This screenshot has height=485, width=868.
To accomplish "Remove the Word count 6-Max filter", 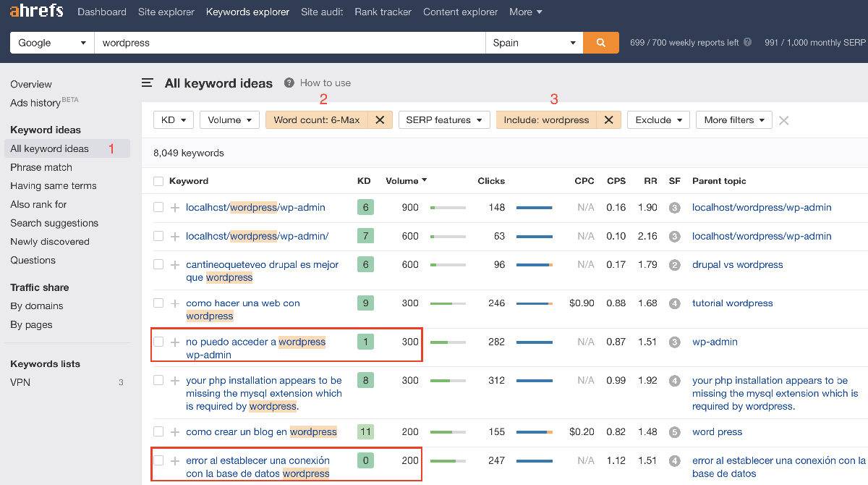I will pyautogui.click(x=380, y=120).
